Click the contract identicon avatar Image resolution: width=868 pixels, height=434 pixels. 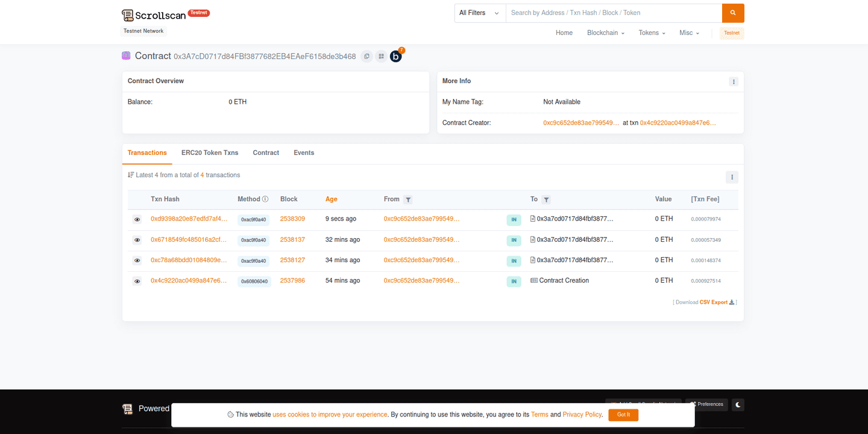126,55
